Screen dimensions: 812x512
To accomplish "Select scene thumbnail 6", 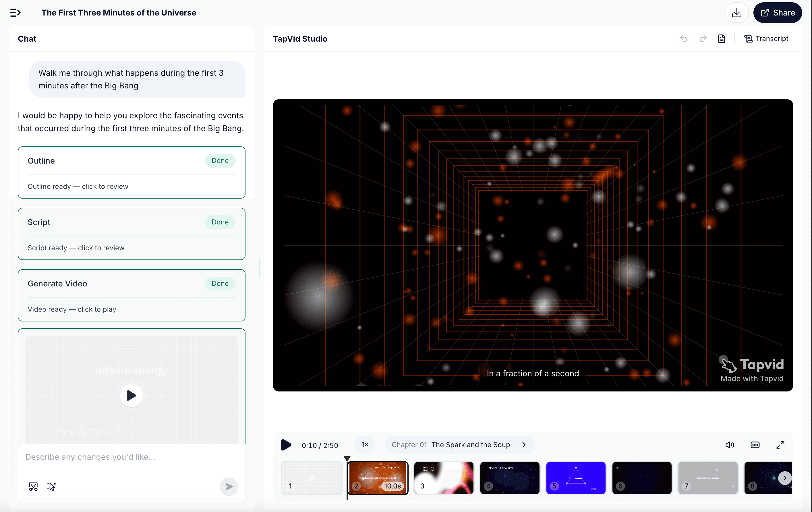I will coord(642,478).
